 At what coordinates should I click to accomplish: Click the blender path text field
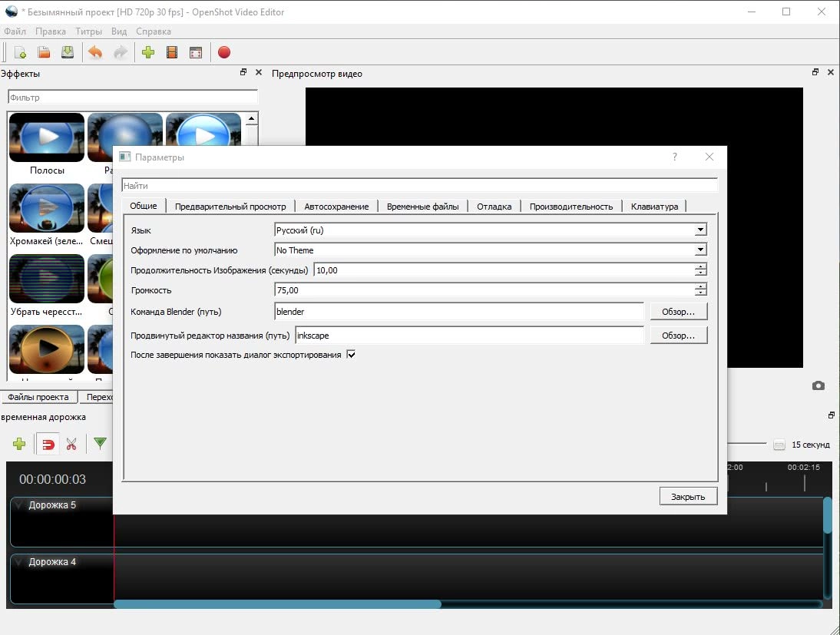458,311
